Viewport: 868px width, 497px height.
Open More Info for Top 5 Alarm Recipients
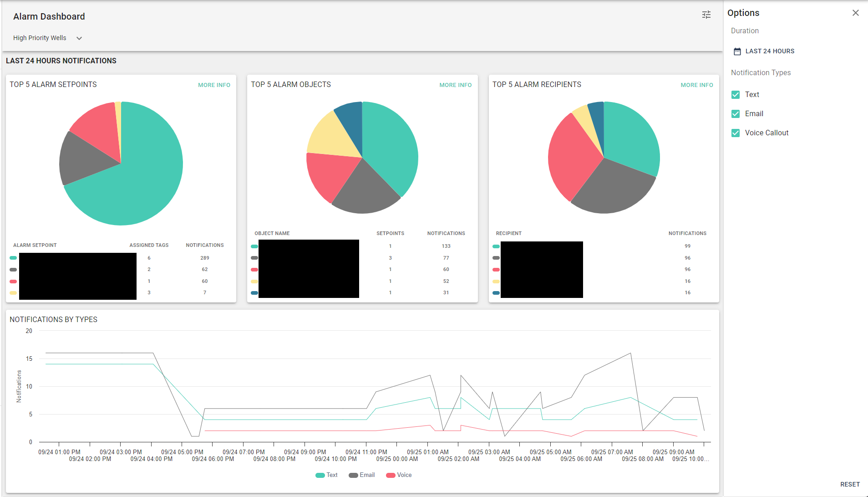(696, 85)
